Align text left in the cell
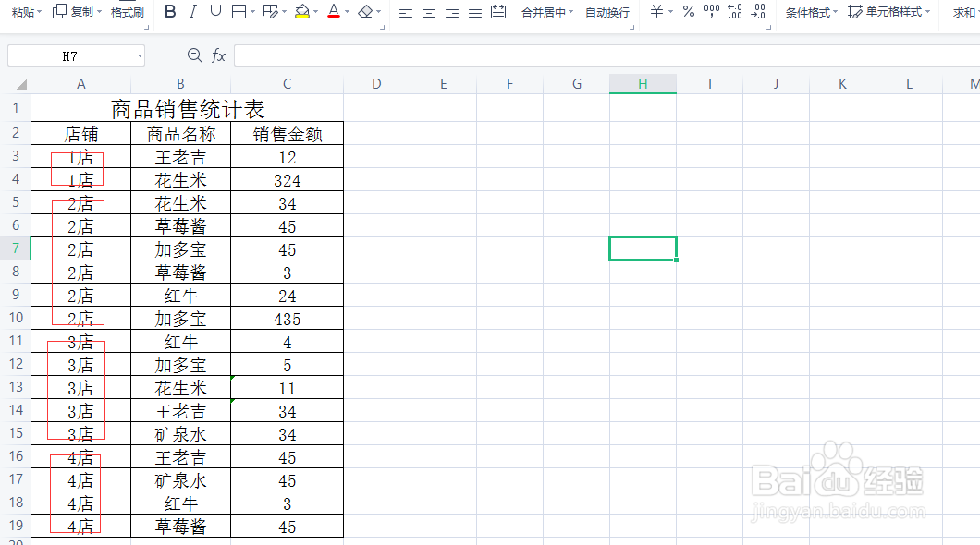 point(406,11)
